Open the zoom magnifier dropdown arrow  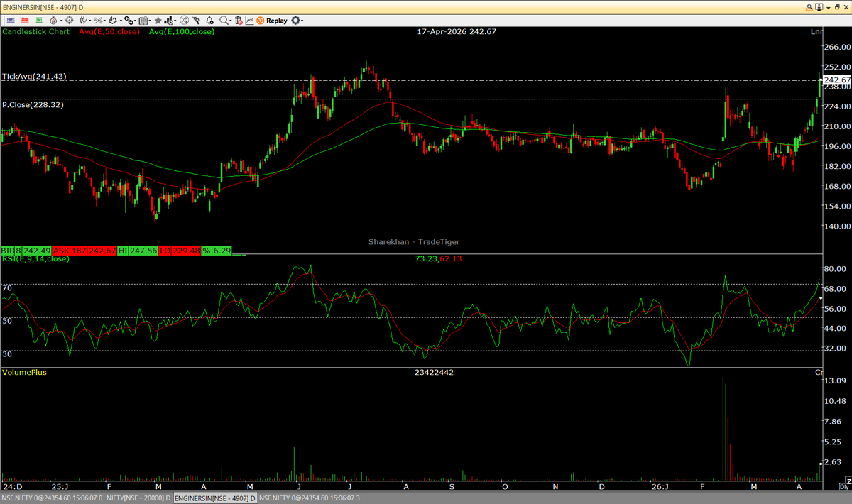(231, 21)
